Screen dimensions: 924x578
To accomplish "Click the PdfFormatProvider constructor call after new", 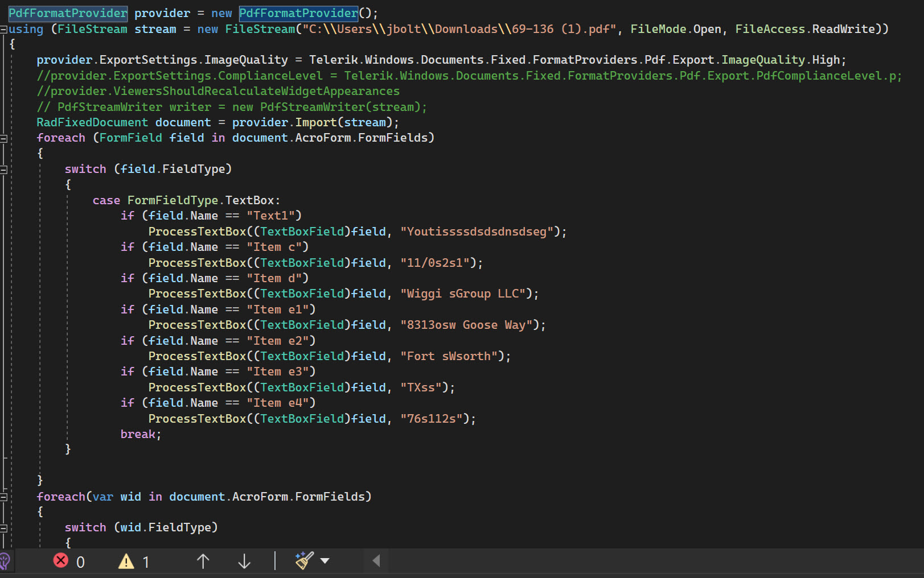I will [x=298, y=13].
